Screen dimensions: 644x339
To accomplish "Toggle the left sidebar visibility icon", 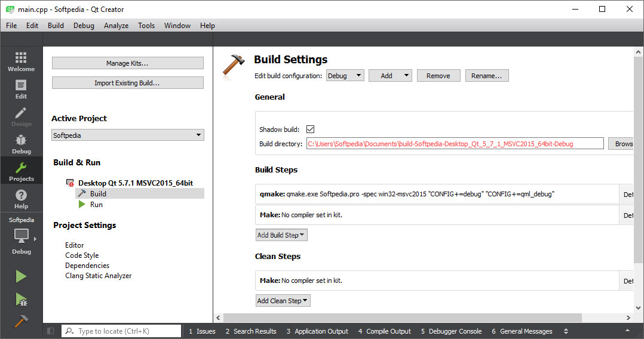I will [51, 331].
